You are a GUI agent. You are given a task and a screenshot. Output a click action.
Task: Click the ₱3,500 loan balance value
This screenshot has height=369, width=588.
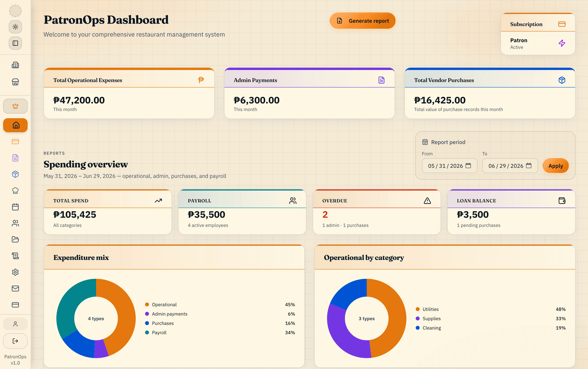coord(473,214)
